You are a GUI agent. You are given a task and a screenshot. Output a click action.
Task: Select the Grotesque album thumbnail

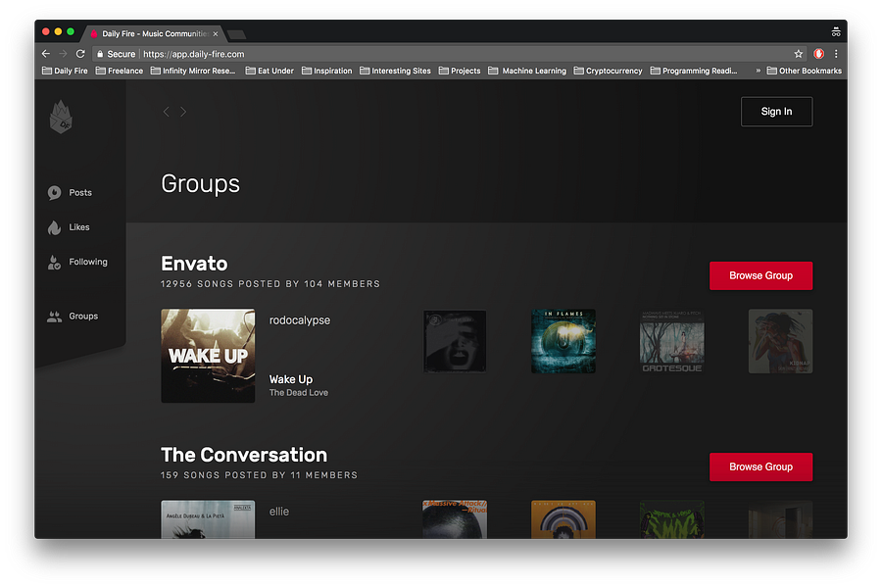click(671, 341)
